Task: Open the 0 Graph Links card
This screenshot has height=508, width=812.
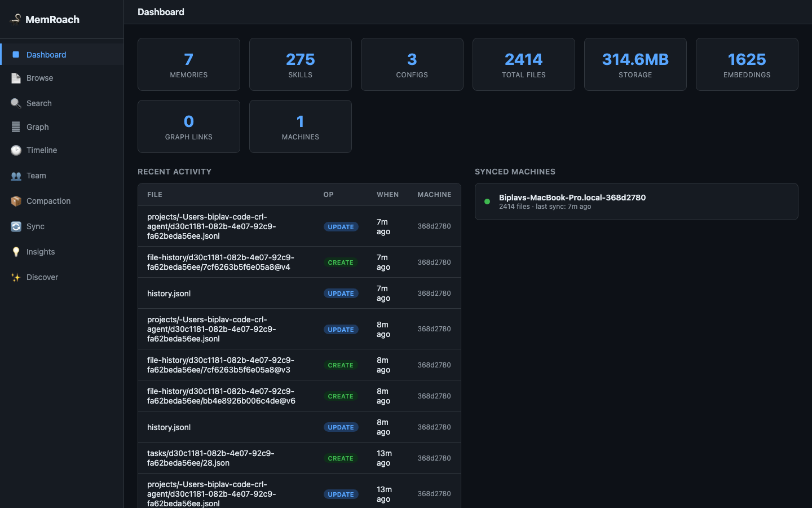Action: 189,126
